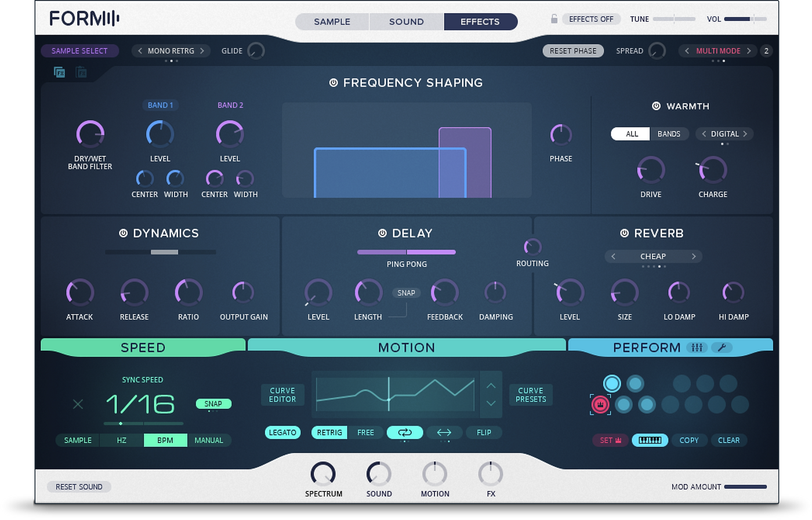This screenshot has height=520, width=812.
Task: Click the Spectrum macro knob
Action: pyautogui.click(x=323, y=474)
